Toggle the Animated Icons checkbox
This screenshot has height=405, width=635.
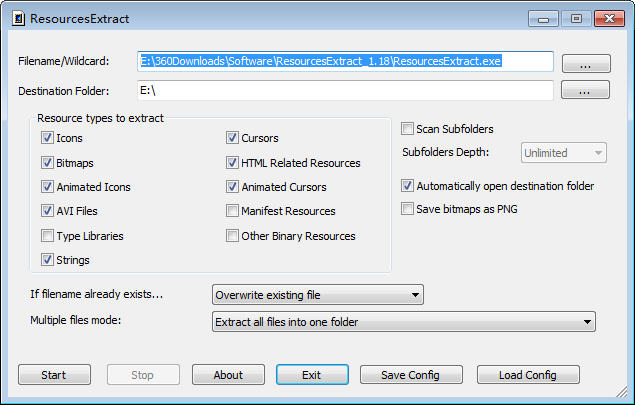[47, 186]
